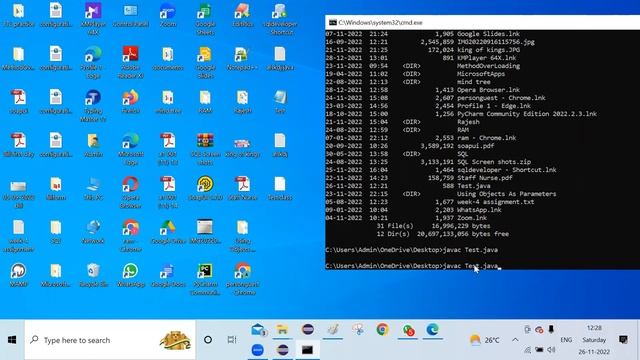Open Task View on the taskbar

[x=231, y=340]
